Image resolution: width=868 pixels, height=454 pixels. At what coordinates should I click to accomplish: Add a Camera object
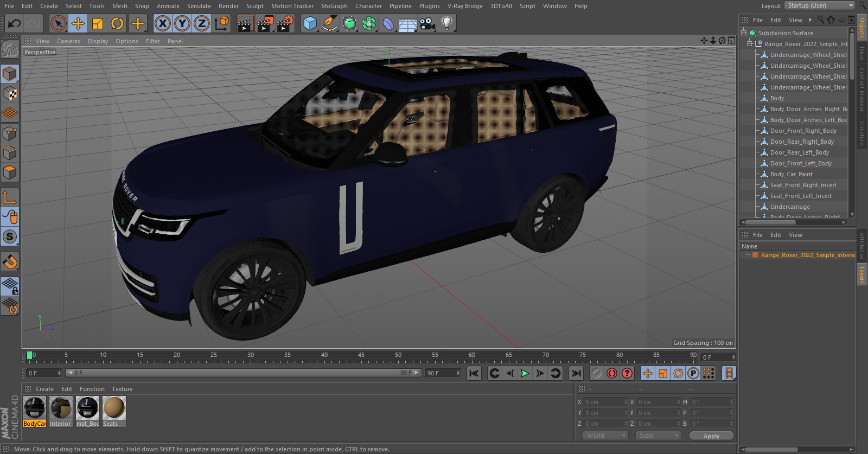point(427,23)
